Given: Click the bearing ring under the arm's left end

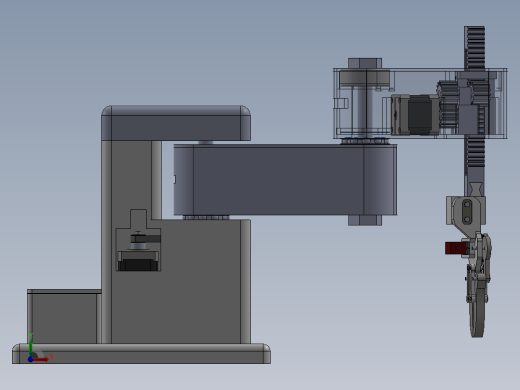Looking at the screenshot, I should pyautogui.click(x=206, y=217).
